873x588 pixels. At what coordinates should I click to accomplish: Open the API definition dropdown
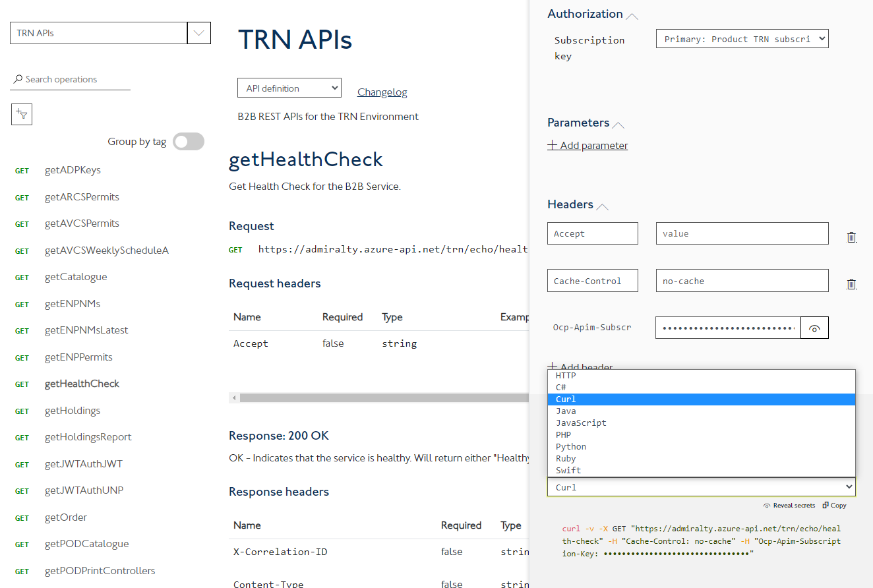[289, 88]
